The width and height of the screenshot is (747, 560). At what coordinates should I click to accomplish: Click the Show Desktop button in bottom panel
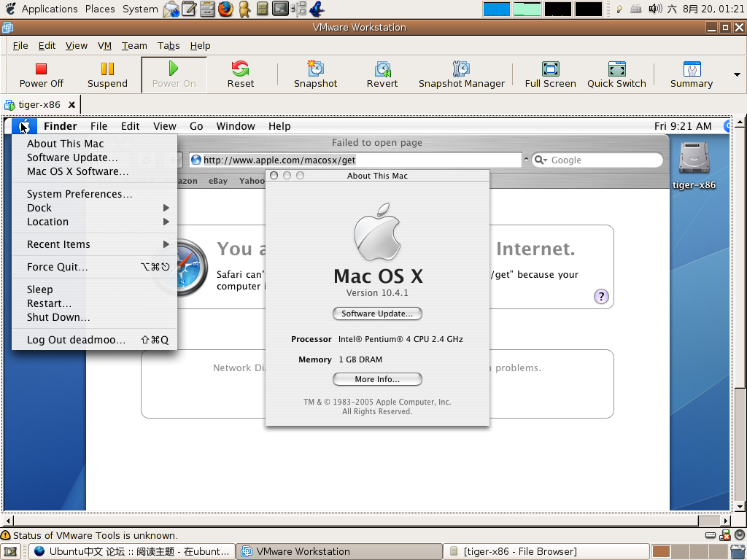click(10, 551)
